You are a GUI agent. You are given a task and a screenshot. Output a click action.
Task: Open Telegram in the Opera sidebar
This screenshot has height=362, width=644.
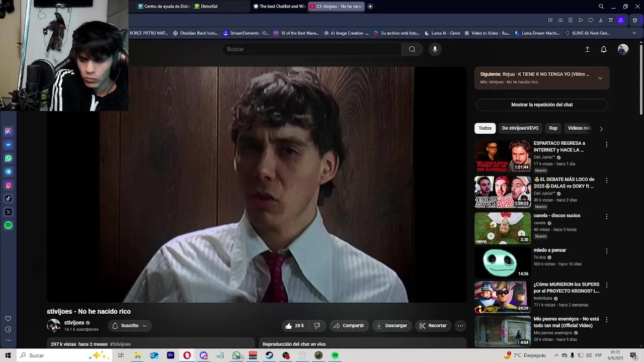[8, 172]
